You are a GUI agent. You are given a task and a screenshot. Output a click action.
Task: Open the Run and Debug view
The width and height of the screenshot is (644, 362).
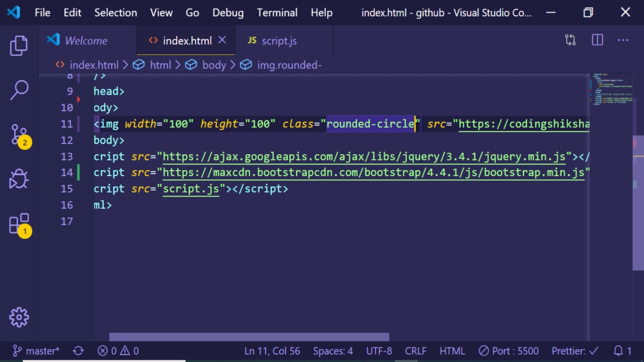(x=19, y=179)
